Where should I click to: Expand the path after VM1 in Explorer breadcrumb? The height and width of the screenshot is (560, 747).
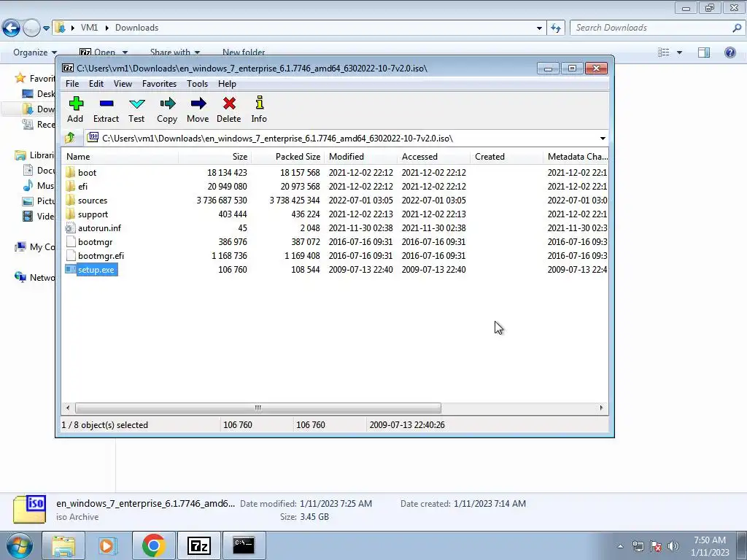107,28
